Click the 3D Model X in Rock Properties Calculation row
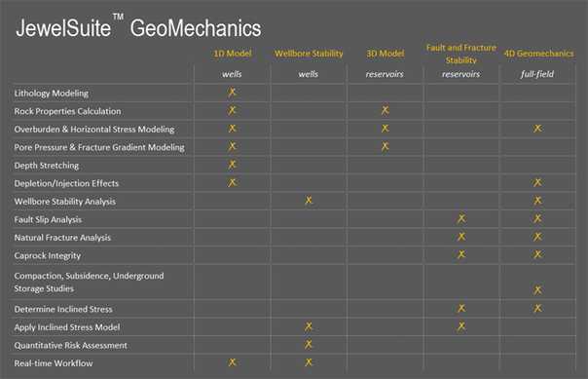 [x=385, y=110]
